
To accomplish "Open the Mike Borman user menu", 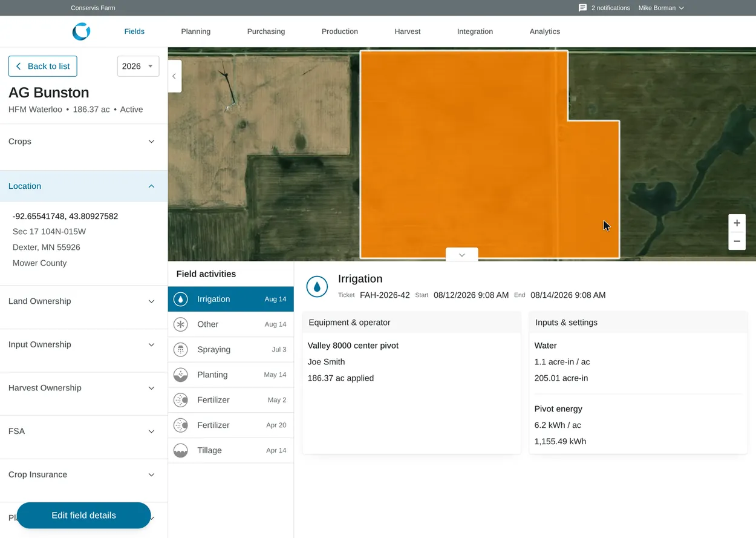I will [661, 8].
